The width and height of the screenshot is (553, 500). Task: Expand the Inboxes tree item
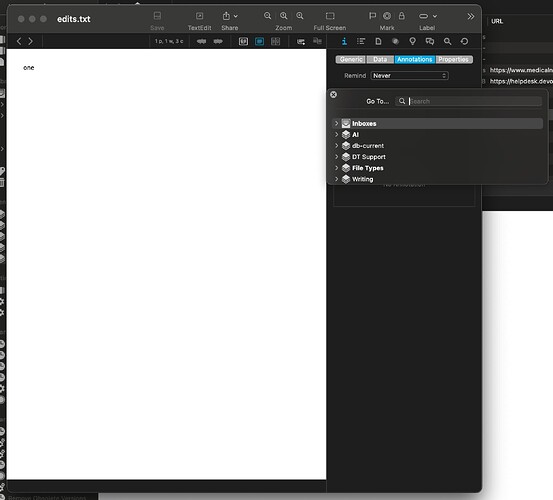[x=336, y=123]
